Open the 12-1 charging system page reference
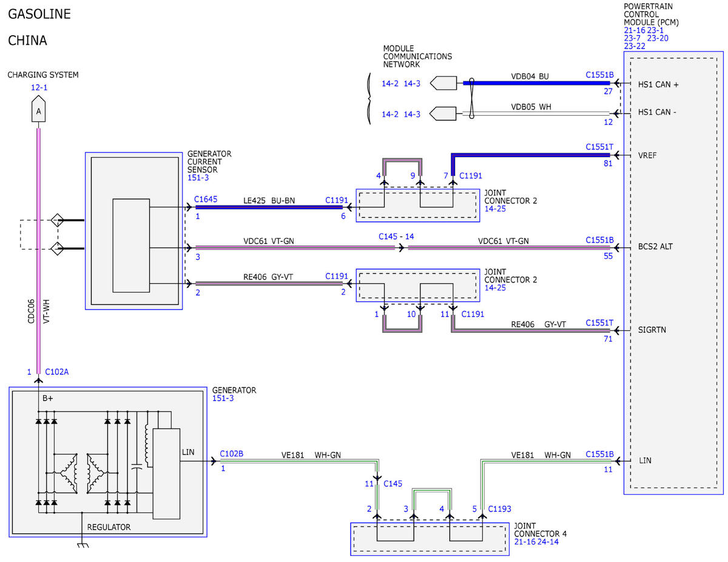Image resolution: width=728 pixels, height=562 pixels. pyautogui.click(x=39, y=87)
